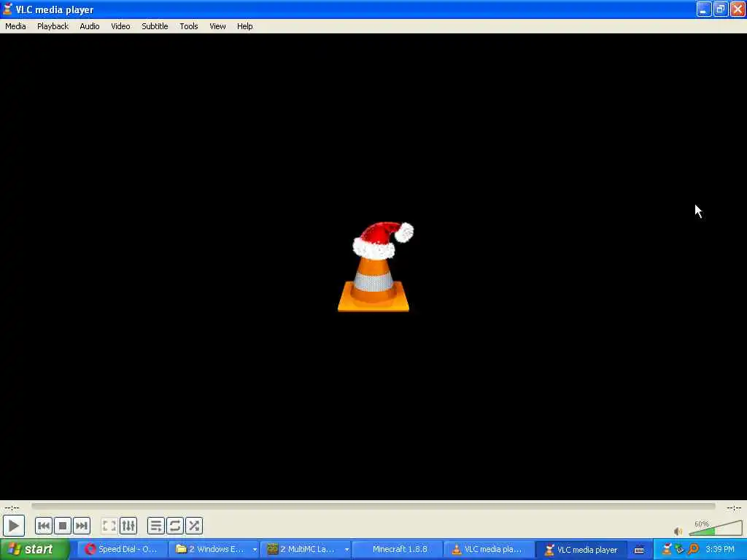Image resolution: width=747 pixels, height=560 pixels.
Task: Click the system clock showing 3:39 PM
Action: point(720,549)
